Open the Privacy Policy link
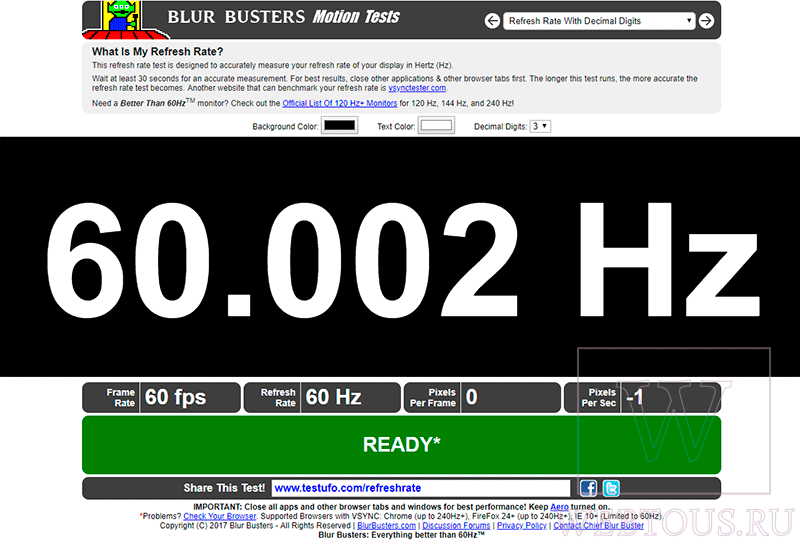 pos(521,525)
